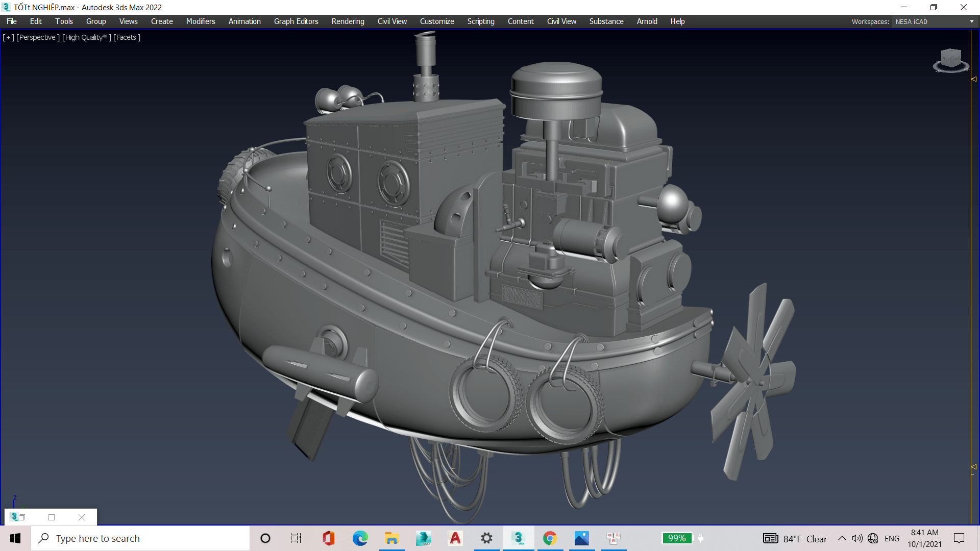Show hidden system tray icons
Image resolution: width=980 pixels, height=551 pixels.
pos(842,538)
